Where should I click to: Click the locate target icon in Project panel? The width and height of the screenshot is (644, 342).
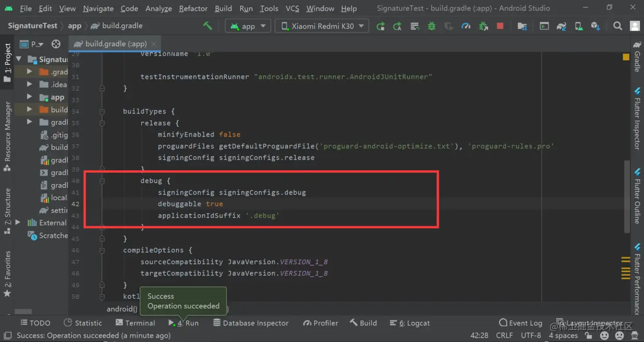coord(56,44)
